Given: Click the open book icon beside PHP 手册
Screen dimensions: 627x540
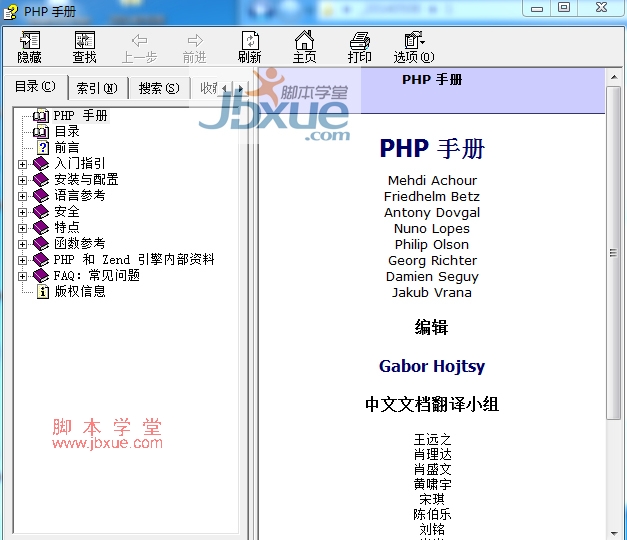Looking at the screenshot, I should (41, 116).
